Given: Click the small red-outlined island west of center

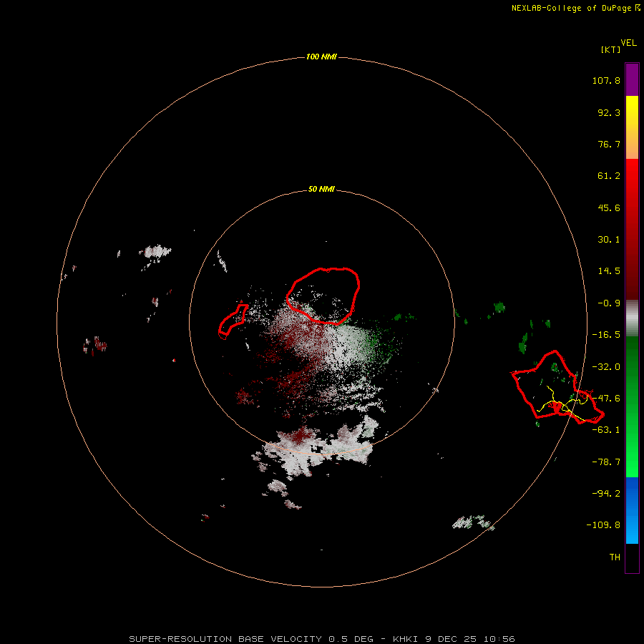Looking at the screenshot, I should click(x=233, y=321).
